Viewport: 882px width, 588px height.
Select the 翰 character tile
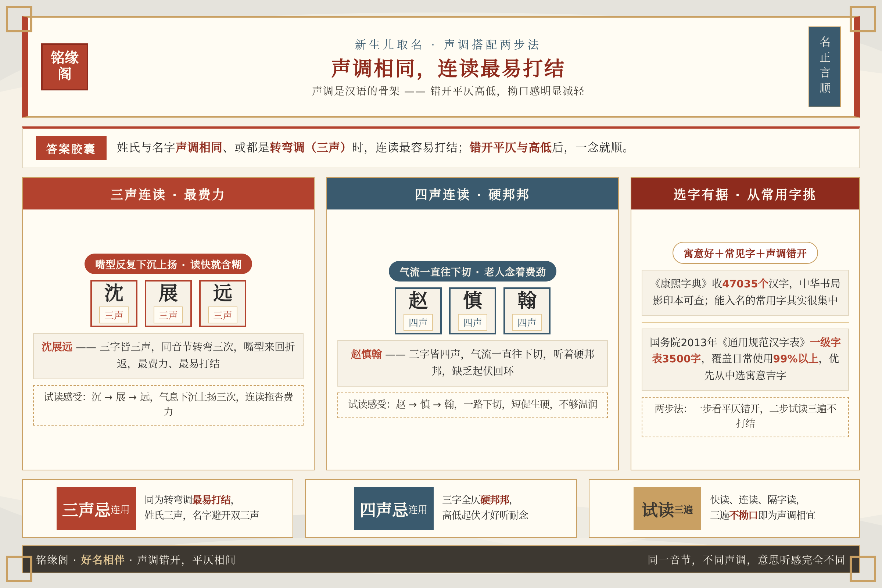coord(527,311)
